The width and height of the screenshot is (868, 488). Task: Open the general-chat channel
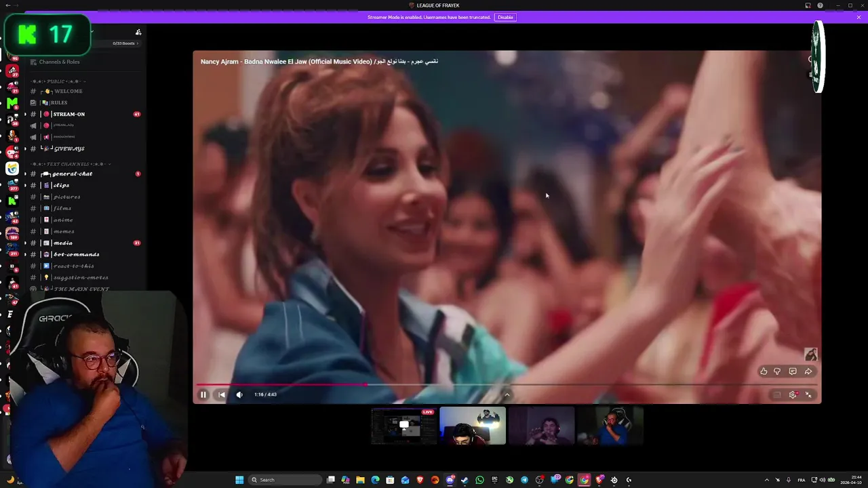coord(72,174)
